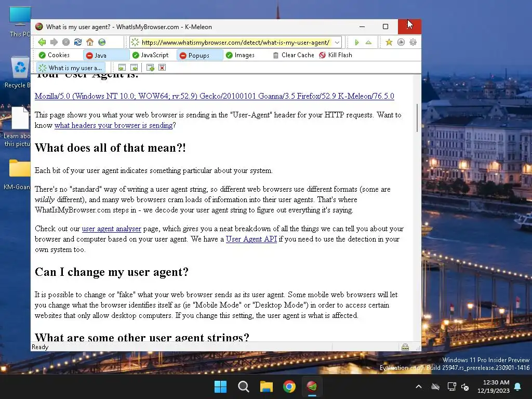Switch to next tab icon
The image size is (532, 399).
point(134,68)
